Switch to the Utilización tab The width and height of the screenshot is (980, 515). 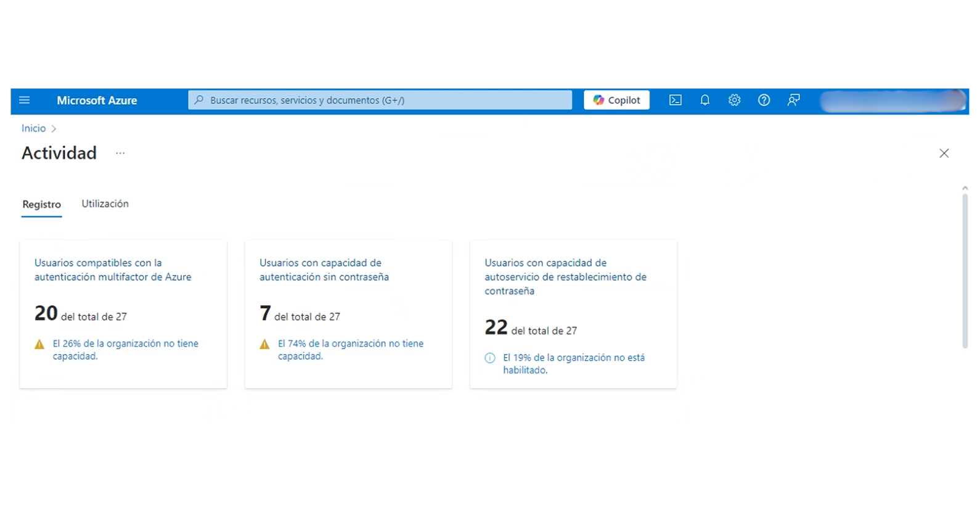pyautogui.click(x=105, y=204)
